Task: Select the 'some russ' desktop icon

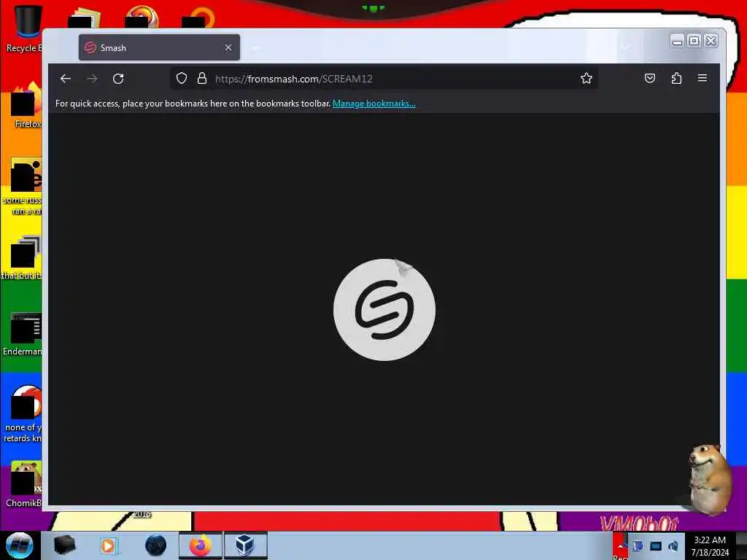Action: point(24,187)
